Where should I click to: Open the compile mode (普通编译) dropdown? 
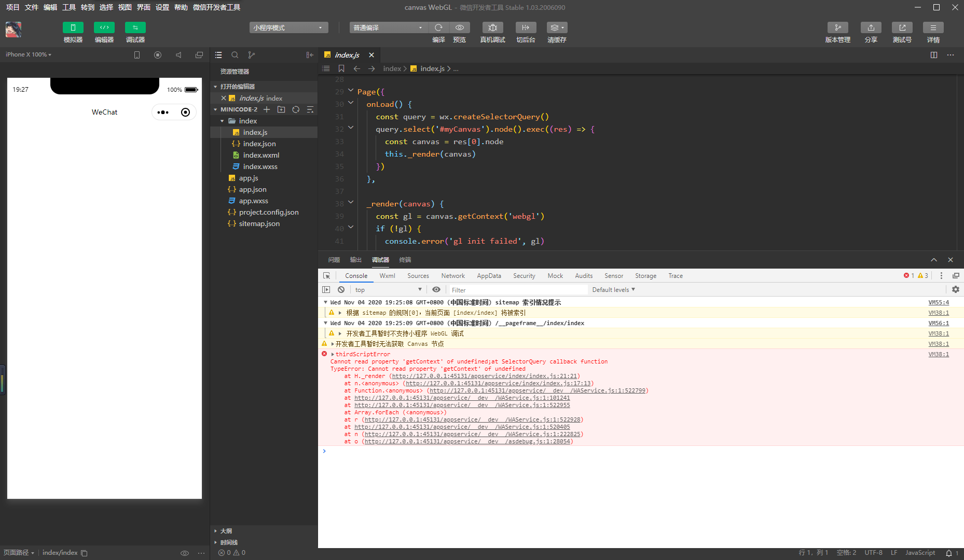coord(389,27)
